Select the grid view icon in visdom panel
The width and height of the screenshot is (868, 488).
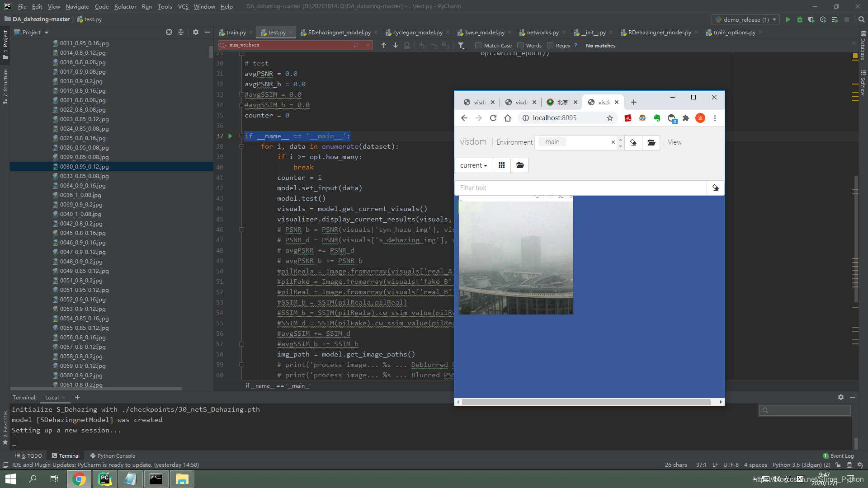point(502,164)
